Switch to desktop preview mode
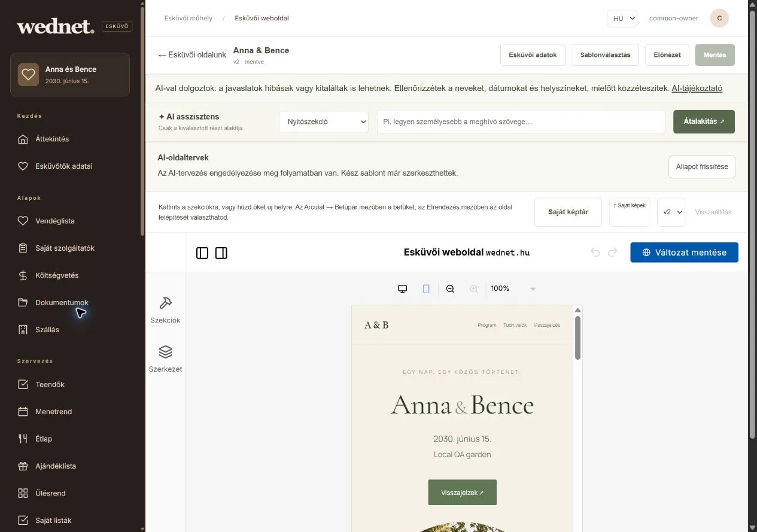The width and height of the screenshot is (757, 532). click(x=403, y=289)
